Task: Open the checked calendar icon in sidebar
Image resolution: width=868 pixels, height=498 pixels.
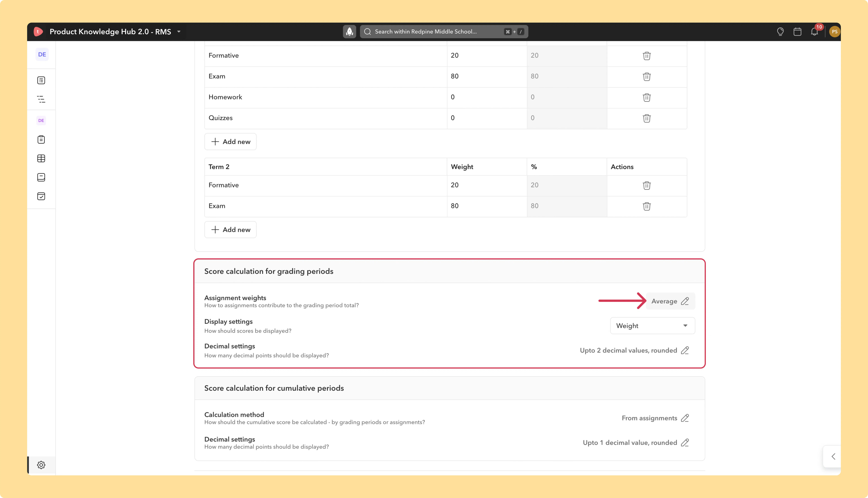Action: coord(41,196)
